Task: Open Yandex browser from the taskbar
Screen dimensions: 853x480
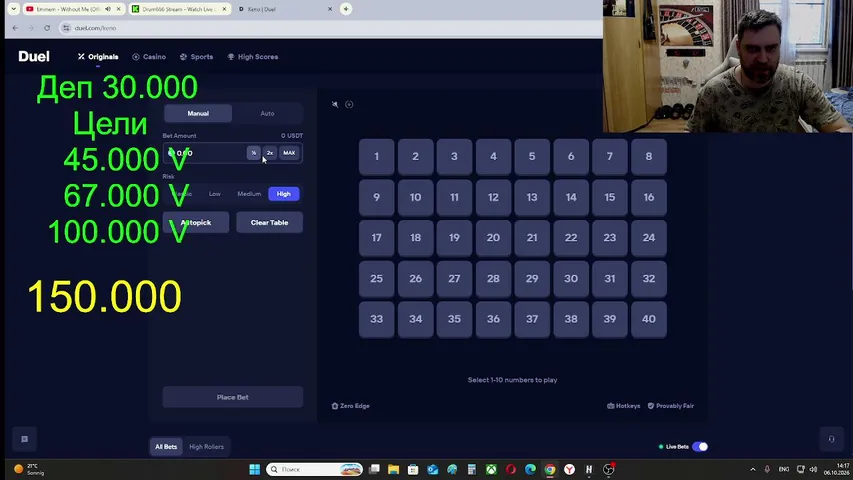Action: 570,469
